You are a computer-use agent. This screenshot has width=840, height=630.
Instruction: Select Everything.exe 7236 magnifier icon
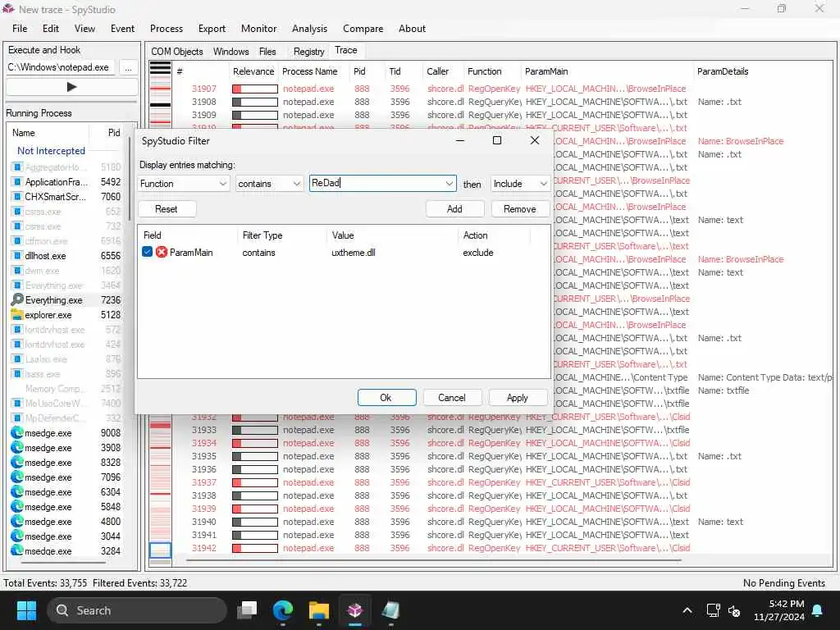point(17,299)
